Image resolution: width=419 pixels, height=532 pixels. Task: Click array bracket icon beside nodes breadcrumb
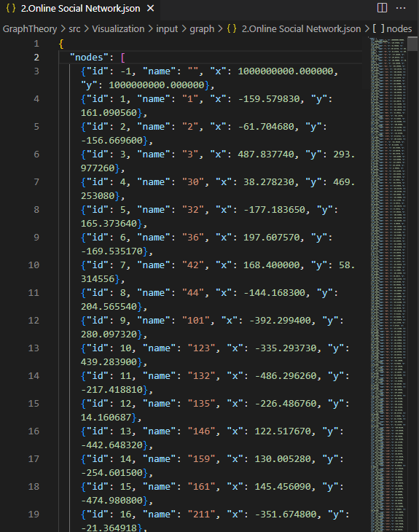pos(378,28)
